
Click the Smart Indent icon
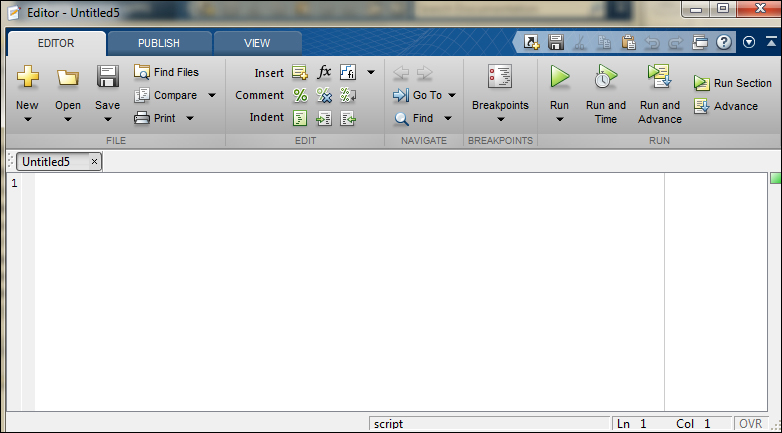pyautogui.click(x=300, y=118)
